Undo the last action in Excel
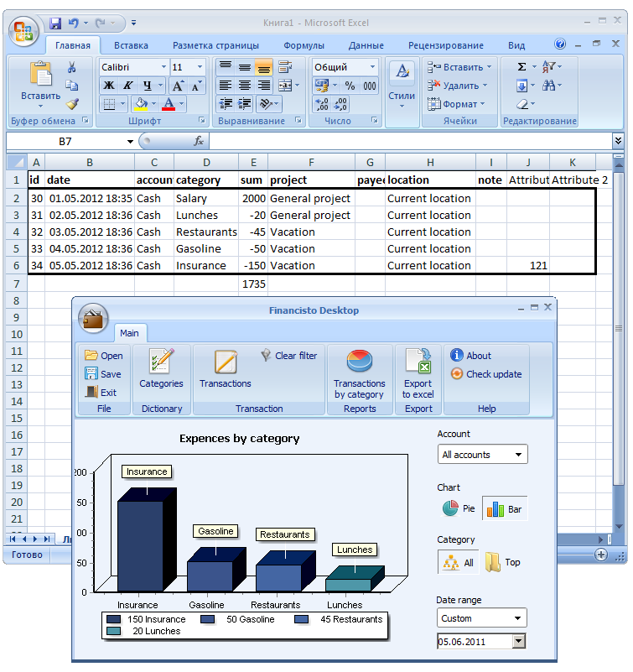The width and height of the screenshot is (633, 672). tap(74, 23)
